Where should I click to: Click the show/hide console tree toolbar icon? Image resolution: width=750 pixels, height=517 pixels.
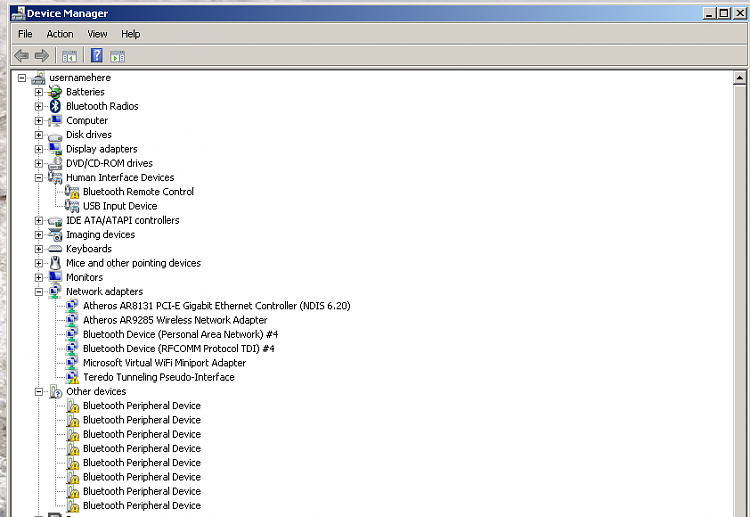point(69,56)
